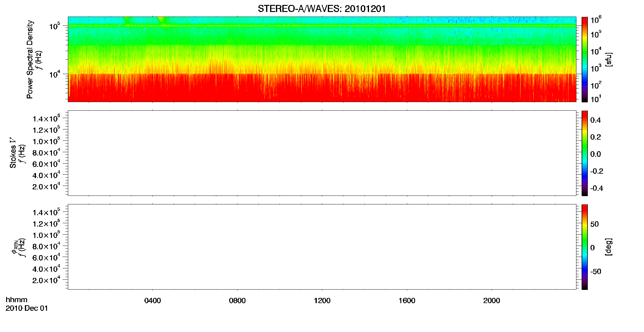Click the 1.4×10⁵ tick on the Stokes V axis

[46, 118]
